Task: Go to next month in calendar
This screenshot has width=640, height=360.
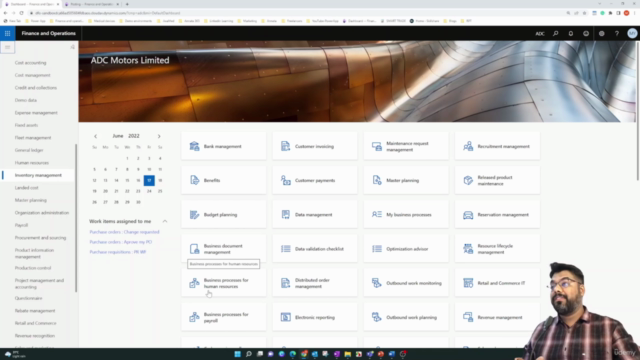Action: pyautogui.click(x=159, y=136)
